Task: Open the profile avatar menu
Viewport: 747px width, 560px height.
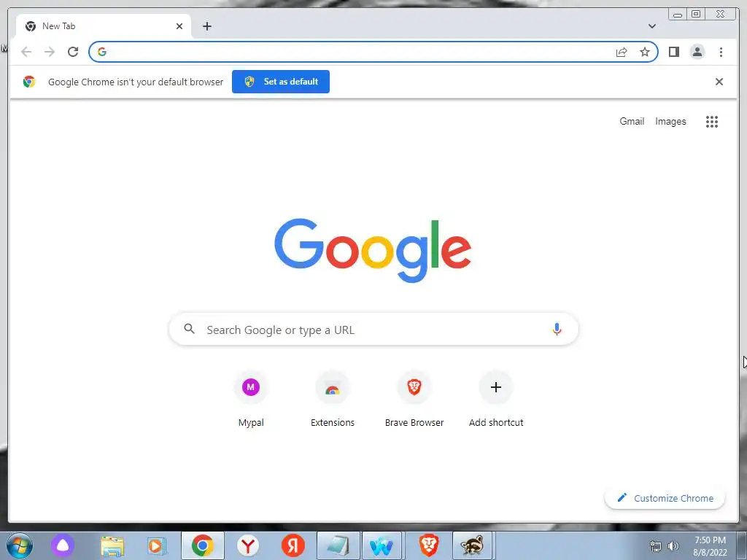Action: pos(697,52)
